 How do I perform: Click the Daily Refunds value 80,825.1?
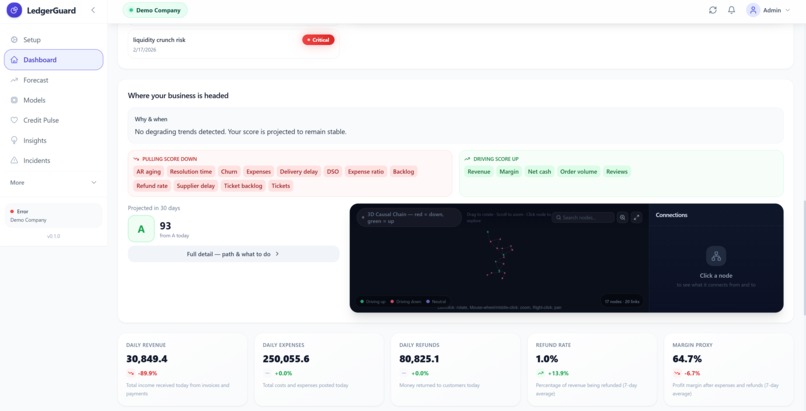419,359
